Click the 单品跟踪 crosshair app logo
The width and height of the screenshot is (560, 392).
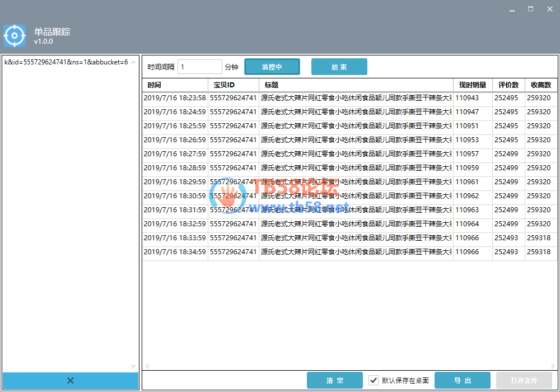pyautogui.click(x=15, y=36)
